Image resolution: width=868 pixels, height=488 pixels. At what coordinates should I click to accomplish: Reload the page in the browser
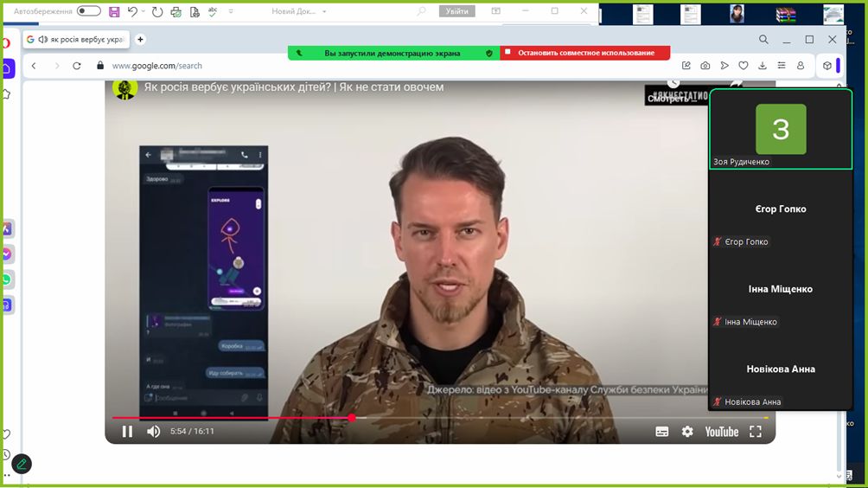coord(77,66)
